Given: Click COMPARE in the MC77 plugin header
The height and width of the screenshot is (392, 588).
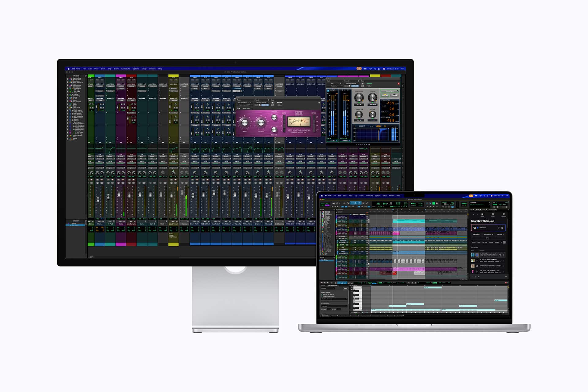Looking at the screenshot, I should coord(265,105).
